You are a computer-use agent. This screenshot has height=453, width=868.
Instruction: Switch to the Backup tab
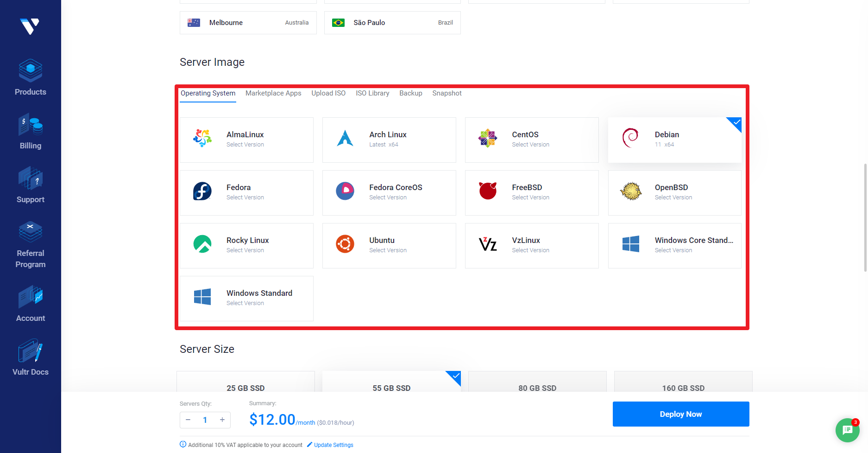click(411, 93)
